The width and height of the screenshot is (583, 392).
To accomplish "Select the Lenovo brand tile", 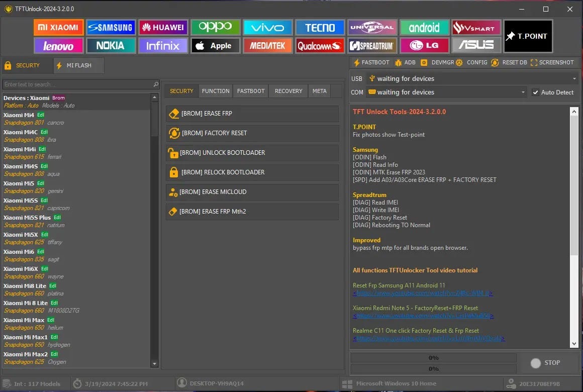I will point(58,46).
